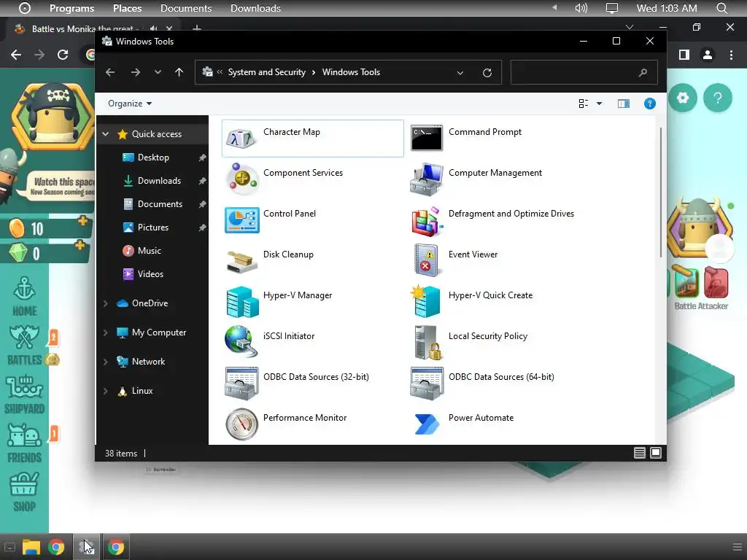747x560 pixels.
Task: Open Chrome profile icon
Action: [708, 55]
